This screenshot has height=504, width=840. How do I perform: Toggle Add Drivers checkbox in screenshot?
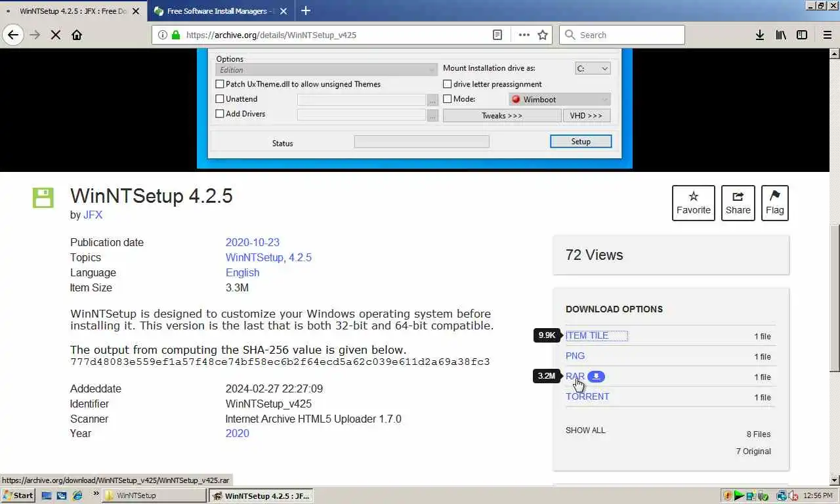[220, 114]
